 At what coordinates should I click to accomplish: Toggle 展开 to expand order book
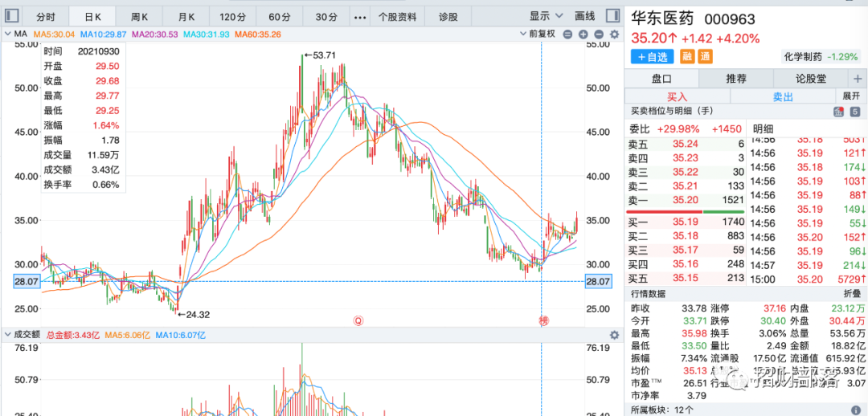tap(850, 96)
